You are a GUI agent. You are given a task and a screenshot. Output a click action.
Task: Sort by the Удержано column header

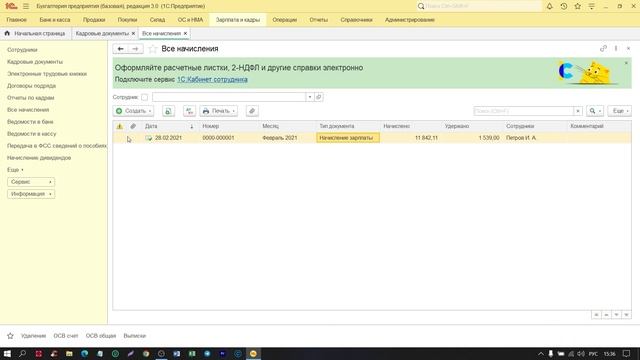pos(457,127)
